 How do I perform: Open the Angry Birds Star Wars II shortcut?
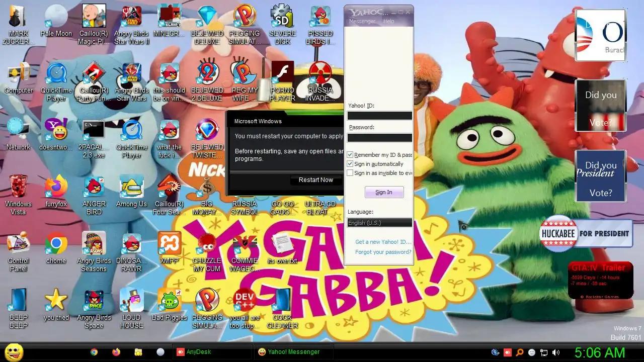(132, 25)
